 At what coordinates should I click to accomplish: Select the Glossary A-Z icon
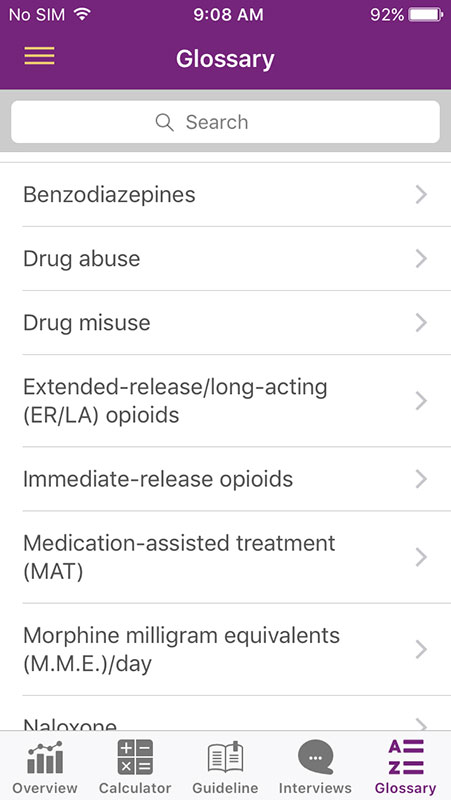(406, 757)
